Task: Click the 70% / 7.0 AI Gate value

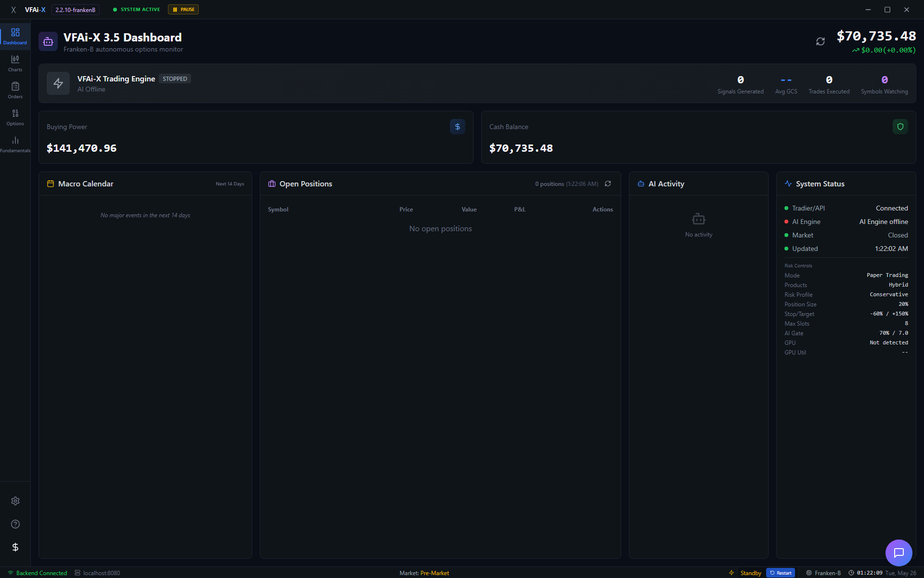Action: [x=894, y=333]
